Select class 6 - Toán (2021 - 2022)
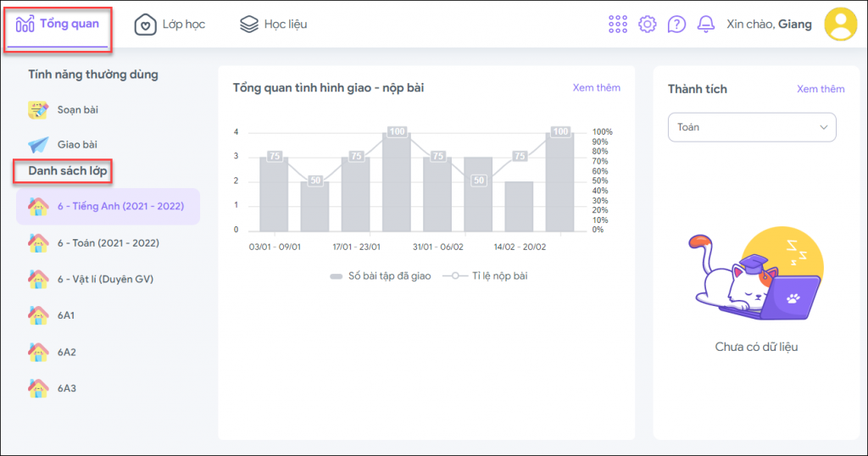This screenshot has width=868, height=456. 108,243
